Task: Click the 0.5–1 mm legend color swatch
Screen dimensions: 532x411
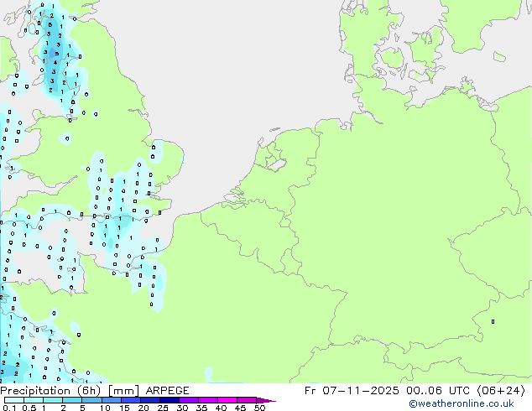Action: [34, 400]
